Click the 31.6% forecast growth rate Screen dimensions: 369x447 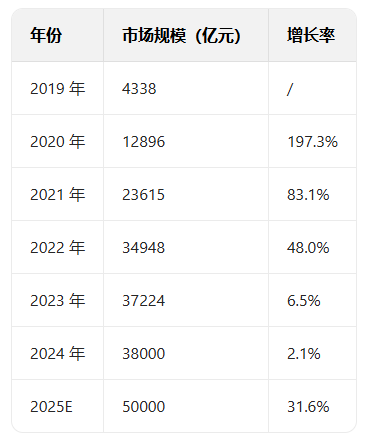(308, 407)
